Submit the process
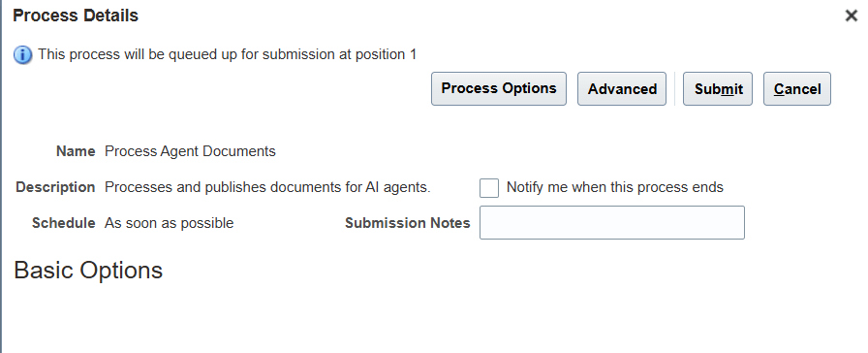This screenshot has height=353, width=868. tap(718, 88)
